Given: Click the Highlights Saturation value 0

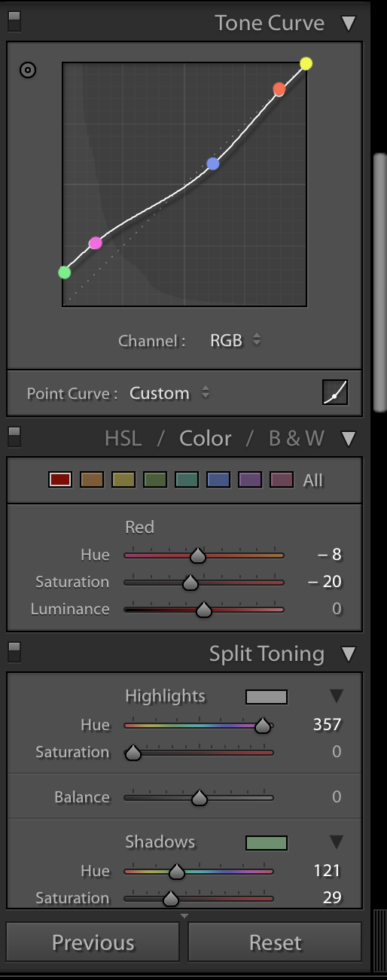Looking at the screenshot, I should click(337, 752).
